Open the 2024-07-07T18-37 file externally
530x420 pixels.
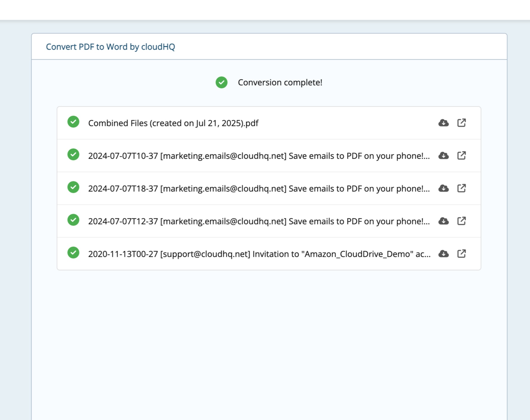tap(462, 188)
